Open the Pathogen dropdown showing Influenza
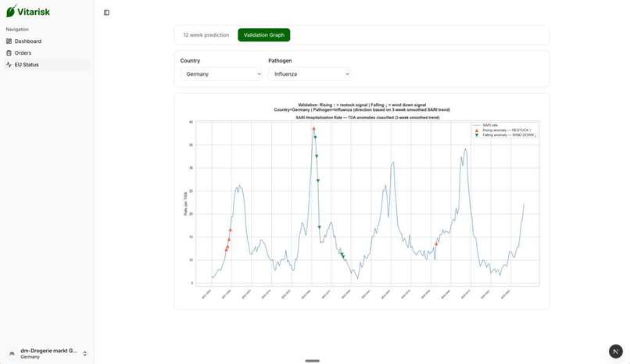630x364 pixels. click(x=310, y=74)
